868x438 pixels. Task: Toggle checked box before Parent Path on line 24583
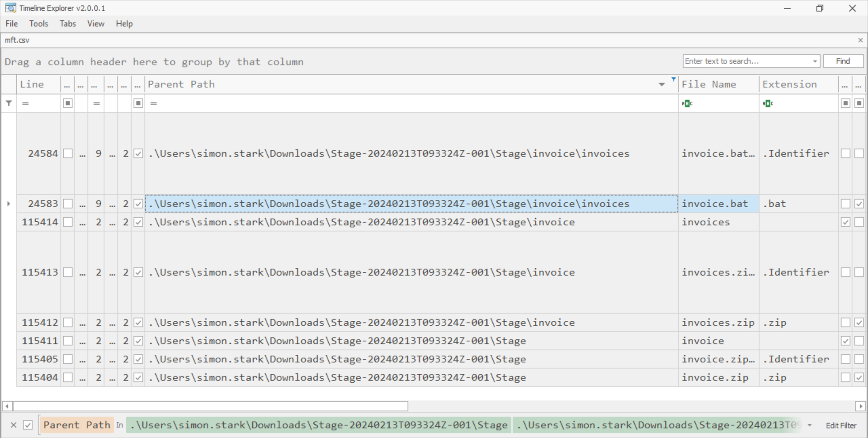coord(138,204)
